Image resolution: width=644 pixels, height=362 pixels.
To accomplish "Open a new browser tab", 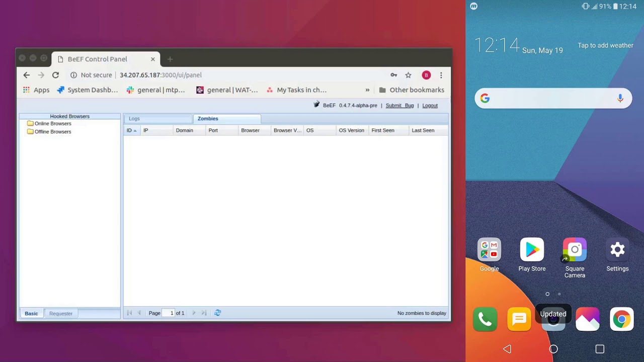I will [x=170, y=59].
